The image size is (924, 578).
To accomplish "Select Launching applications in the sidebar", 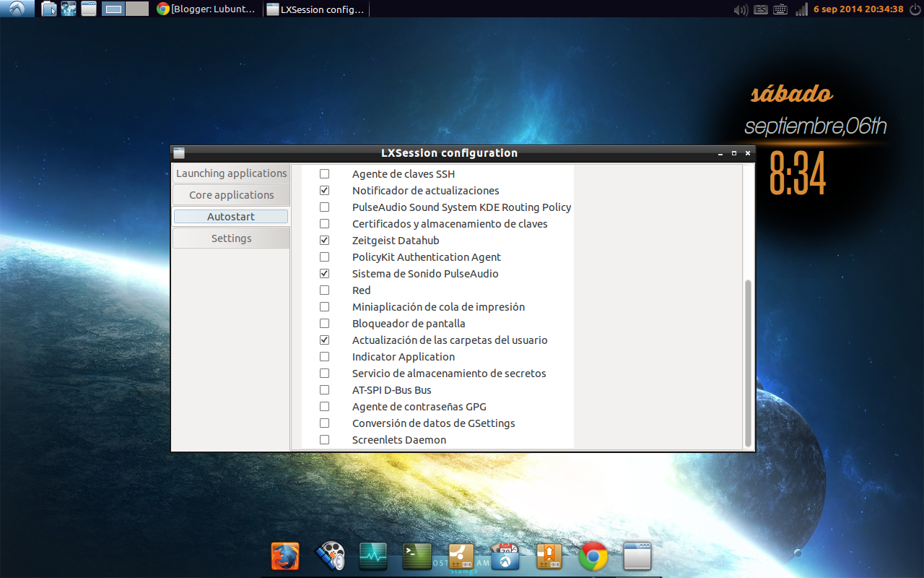I will (x=230, y=173).
